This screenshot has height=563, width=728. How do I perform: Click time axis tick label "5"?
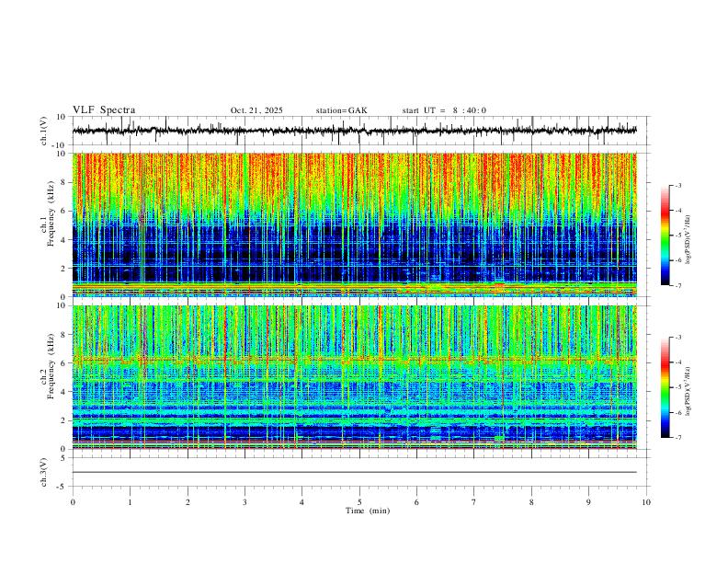(359, 502)
